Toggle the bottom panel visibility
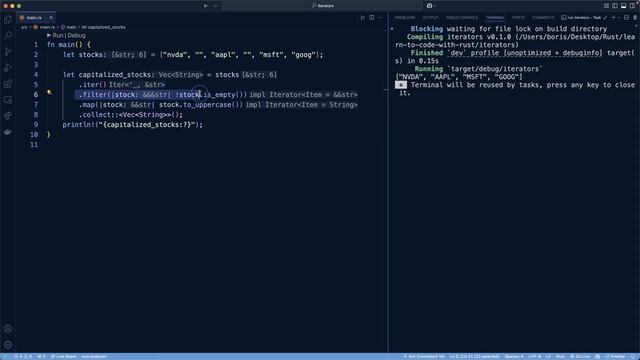The image size is (640, 360). (624, 6)
